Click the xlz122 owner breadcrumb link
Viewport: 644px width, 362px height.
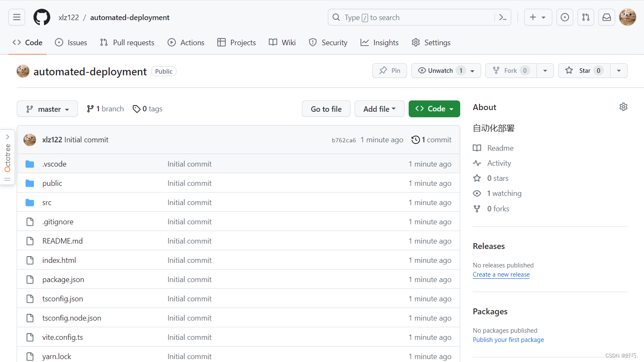[69, 18]
